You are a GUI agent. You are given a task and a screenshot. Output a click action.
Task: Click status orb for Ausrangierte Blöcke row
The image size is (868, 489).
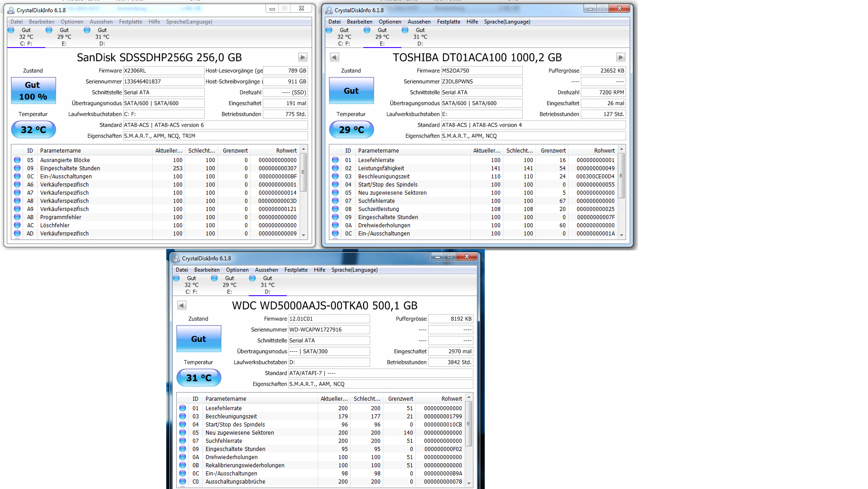17,160
